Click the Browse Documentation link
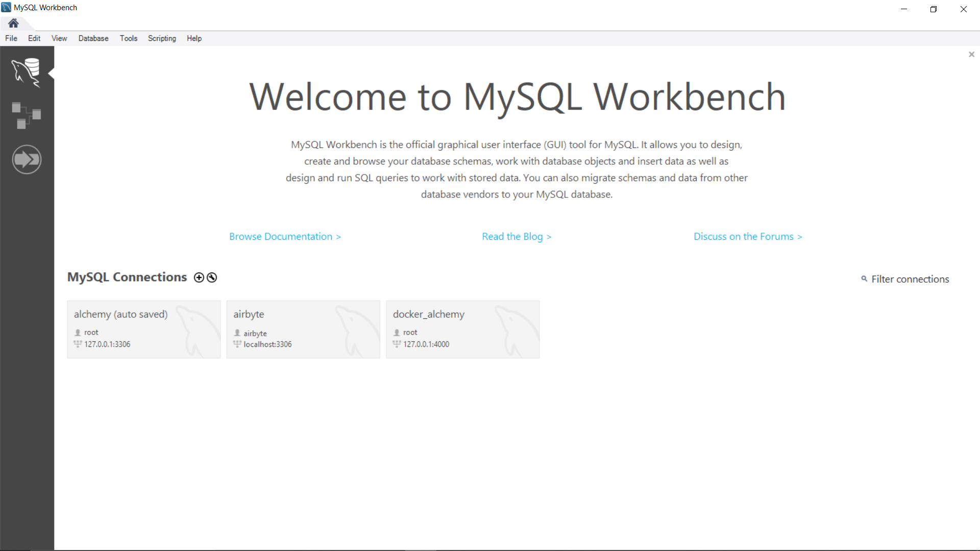This screenshot has width=980, height=551. tap(285, 237)
